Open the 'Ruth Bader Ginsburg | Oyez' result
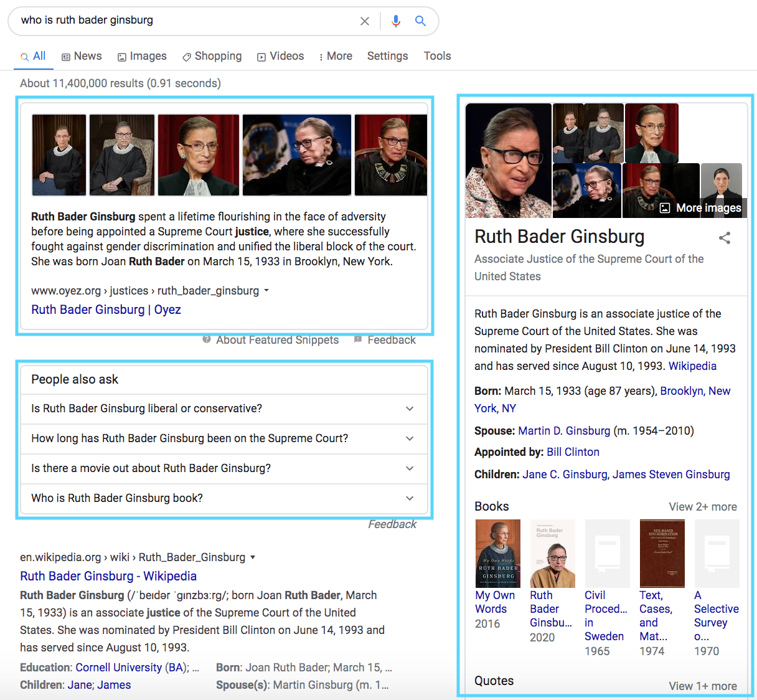Image resolution: width=757 pixels, height=700 pixels. [x=106, y=310]
